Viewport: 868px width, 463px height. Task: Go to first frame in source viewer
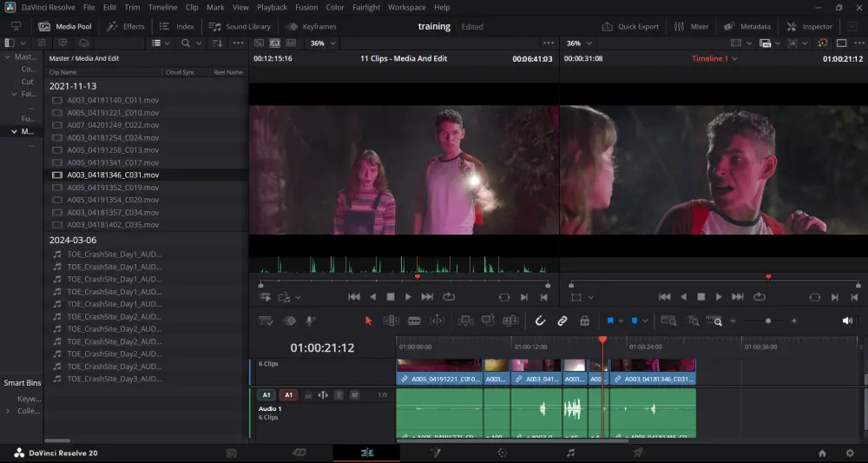[354, 297]
